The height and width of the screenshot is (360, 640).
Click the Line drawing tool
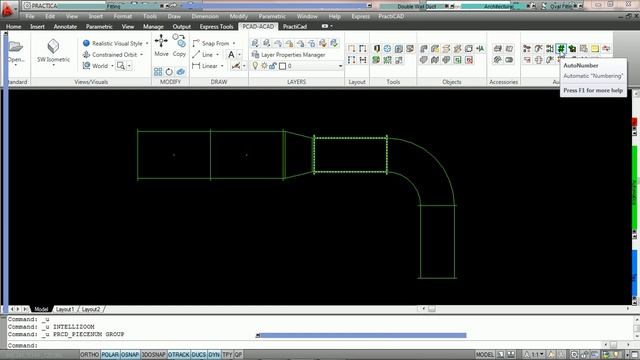click(203, 54)
